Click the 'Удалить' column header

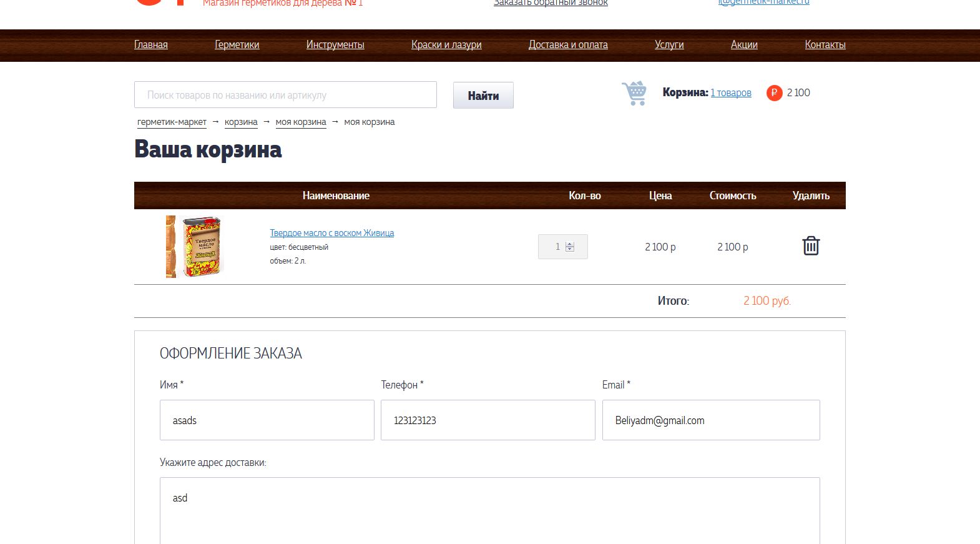tap(811, 195)
